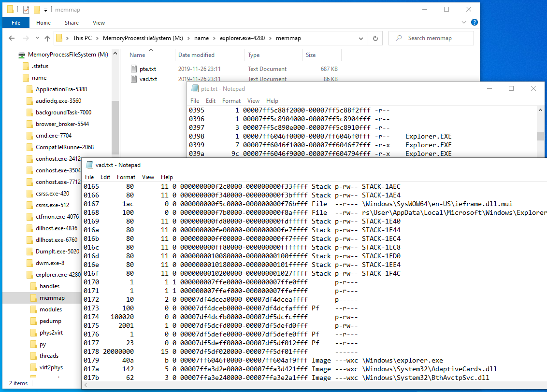Click the Up one level arrow
Image resolution: width=547 pixels, height=392 pixels.
pyautogui.click(x=47, y=38)
